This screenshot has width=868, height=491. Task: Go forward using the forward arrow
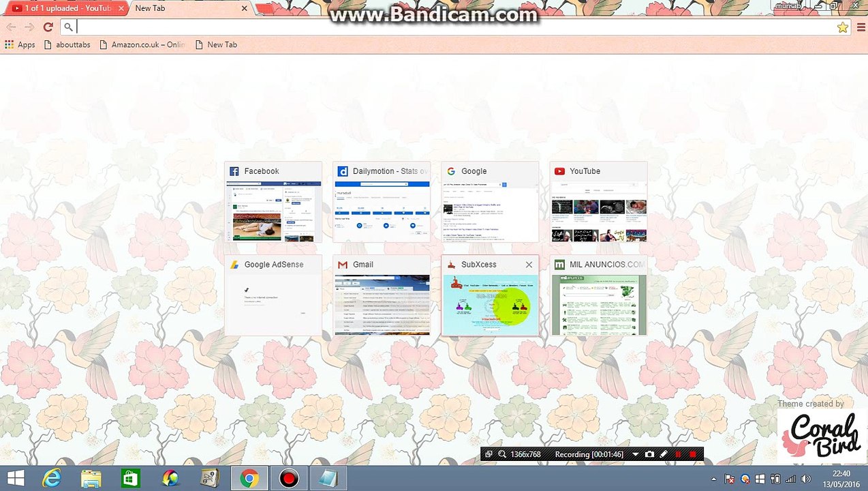[x=29, y=27]
